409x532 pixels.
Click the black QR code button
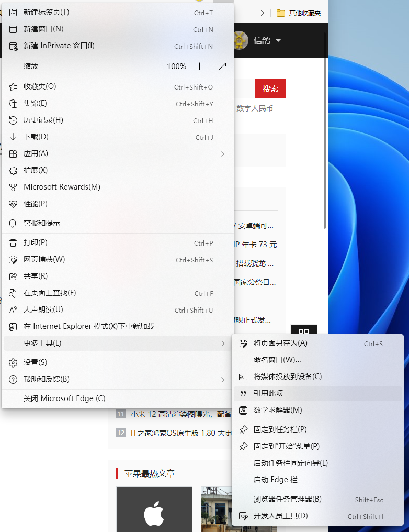tap(304, 329)
